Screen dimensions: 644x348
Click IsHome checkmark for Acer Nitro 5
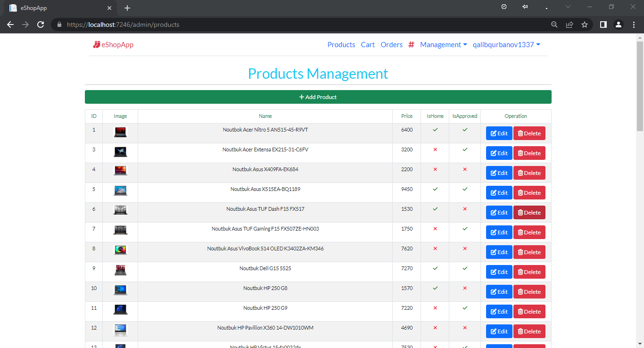click(435, 130)
